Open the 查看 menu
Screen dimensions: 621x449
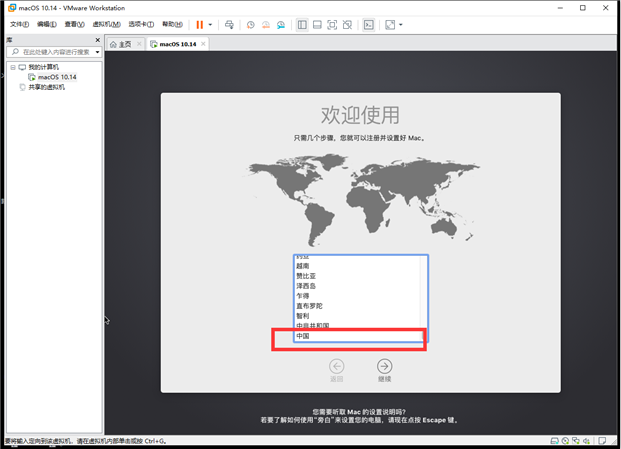click(x=74, y=25)
